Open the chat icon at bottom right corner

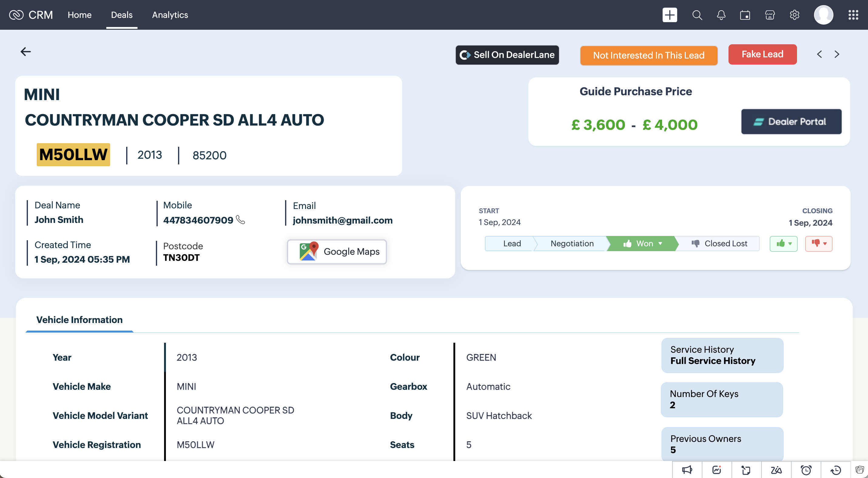pos(860,470)
